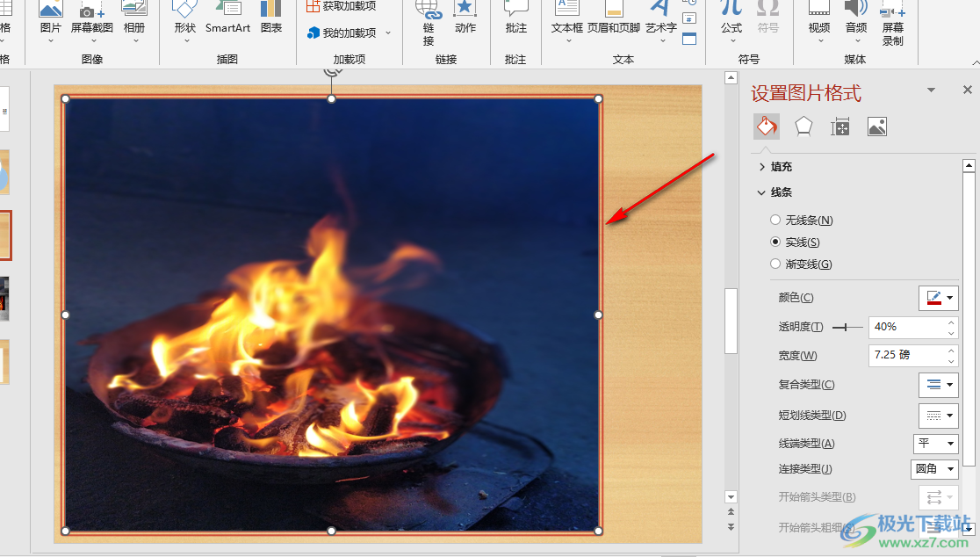This screenshot has width=980, height=557.
Task: Add a 批注 comment
Action: 515,18
